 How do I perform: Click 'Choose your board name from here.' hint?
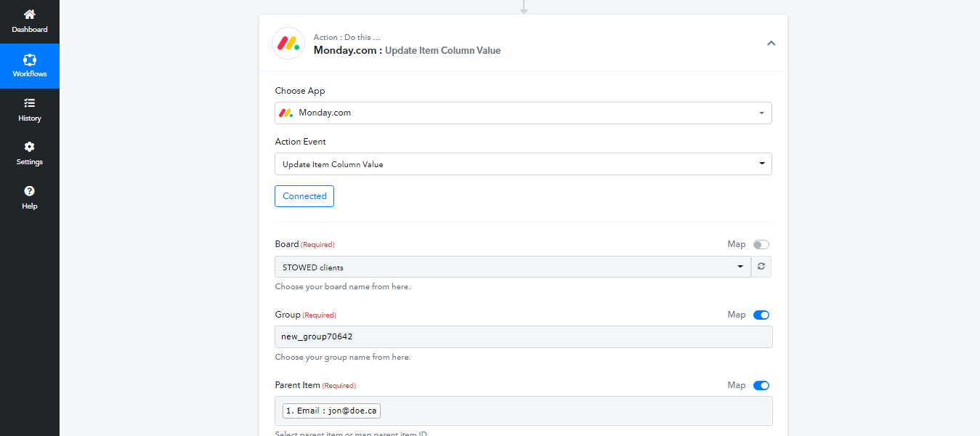point(343,287)
